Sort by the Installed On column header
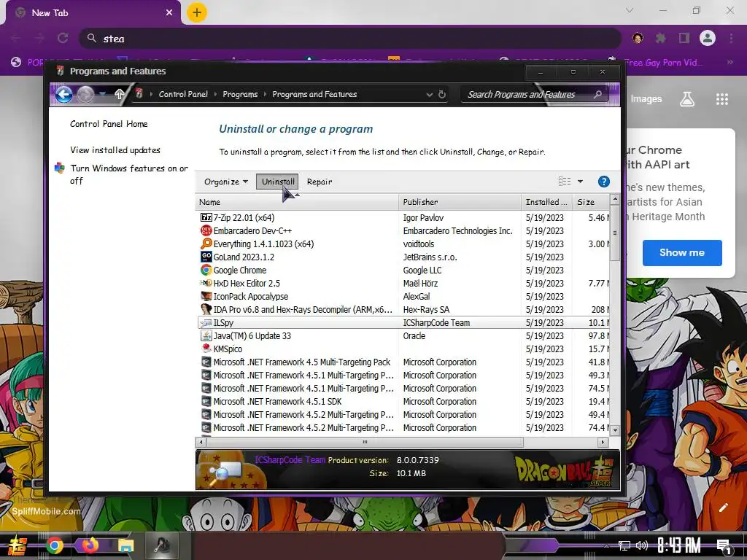This screenshot has width=747, height=560. (x=547, y=202)
